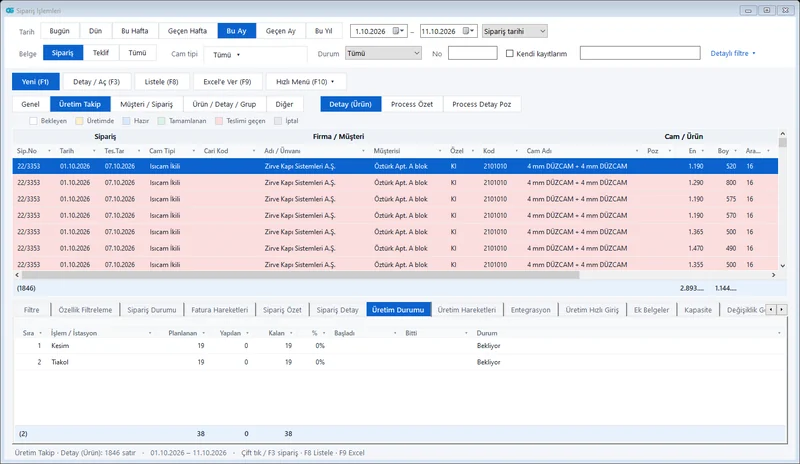Filter dates by Bu Hafta
The height and width of the screenshot is (464, 800).
pyautogui.click(x=135, y=31)
